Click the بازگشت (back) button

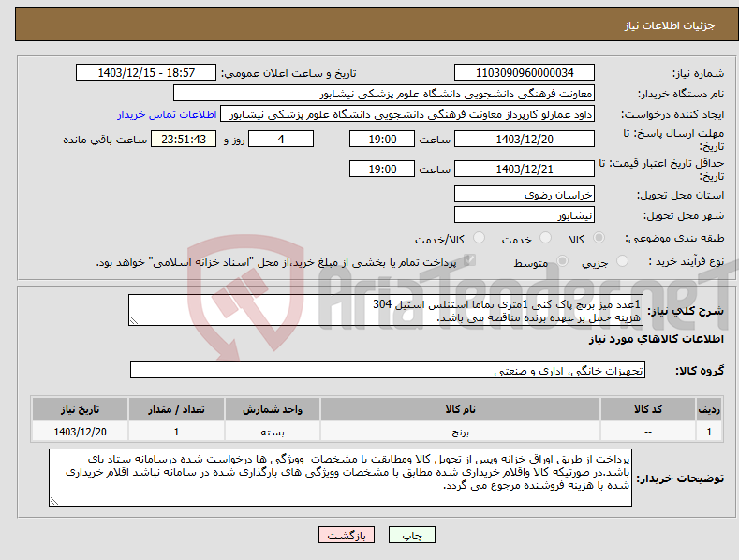click(347, 535)
